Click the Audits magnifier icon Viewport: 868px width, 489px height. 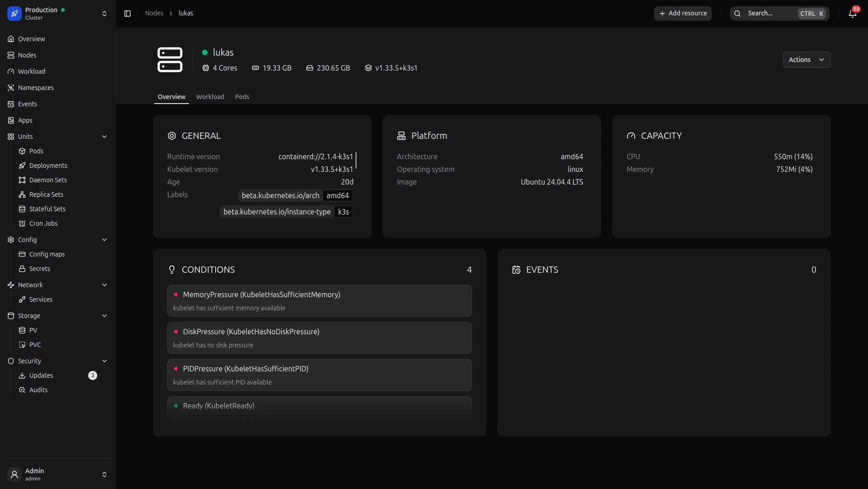[22, 390]
